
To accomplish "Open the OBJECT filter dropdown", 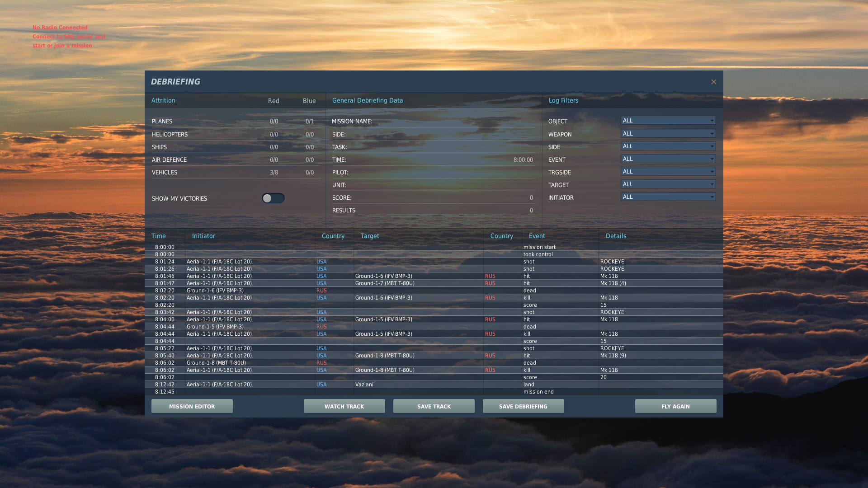I will click(668, 121).
